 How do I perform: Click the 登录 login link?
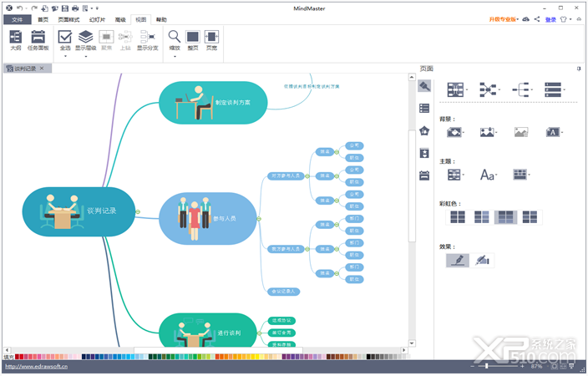pos(550,19)
